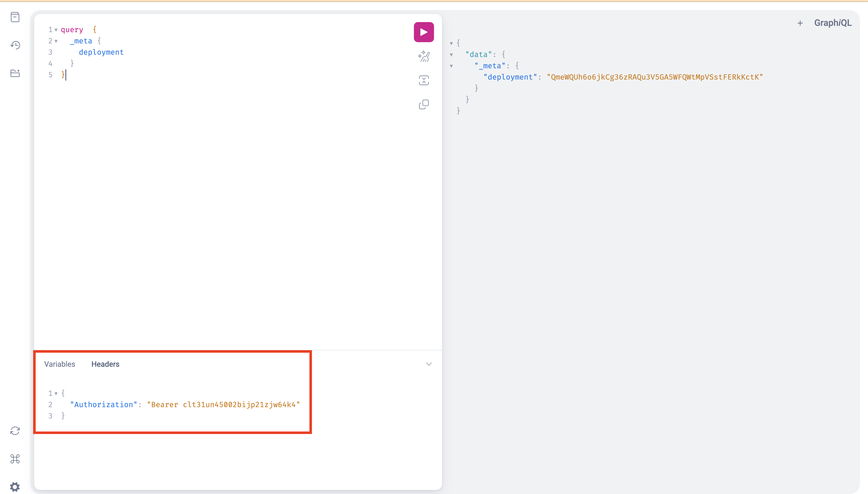Image resolution: width=868 pixels, height=494 pixels.
Task: Prettify the query with the magic wand
Action: (424, 56)
